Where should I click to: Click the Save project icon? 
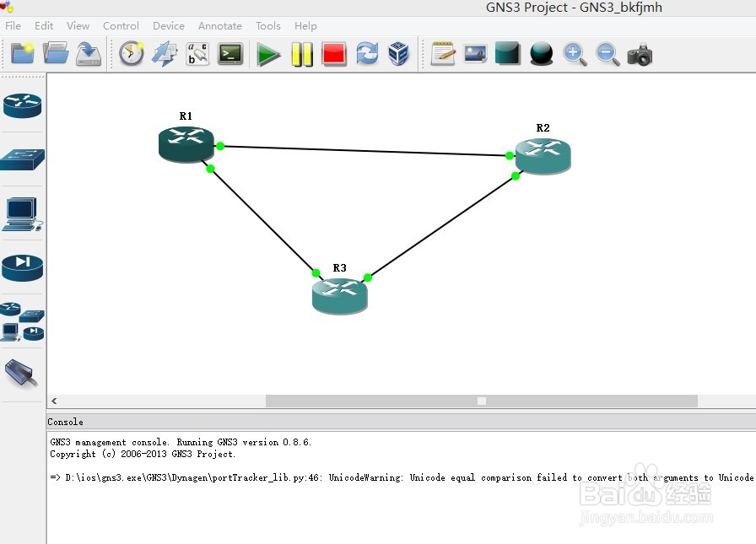pyautogui.click(x=89, y=53)
